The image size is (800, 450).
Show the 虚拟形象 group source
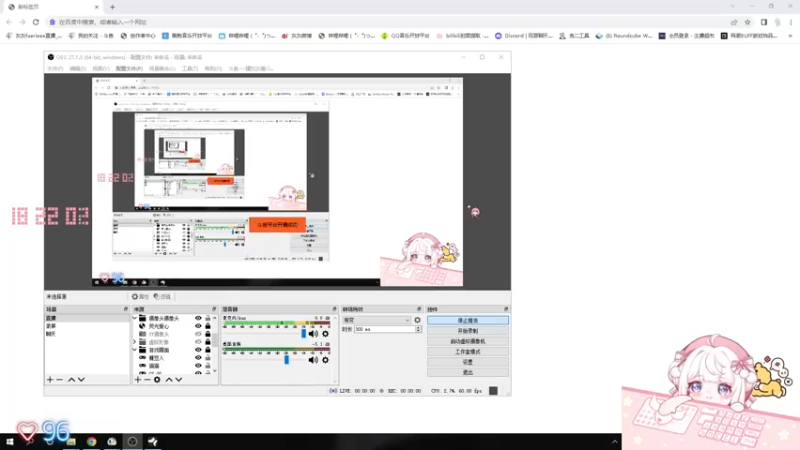pos(198,342)
